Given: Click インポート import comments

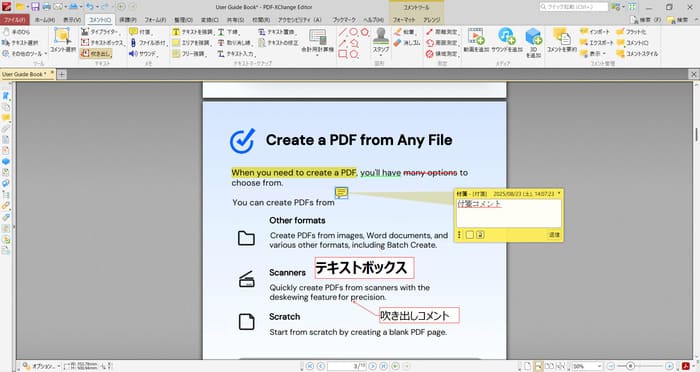Looking at the screenshot, I should (595, 32).
